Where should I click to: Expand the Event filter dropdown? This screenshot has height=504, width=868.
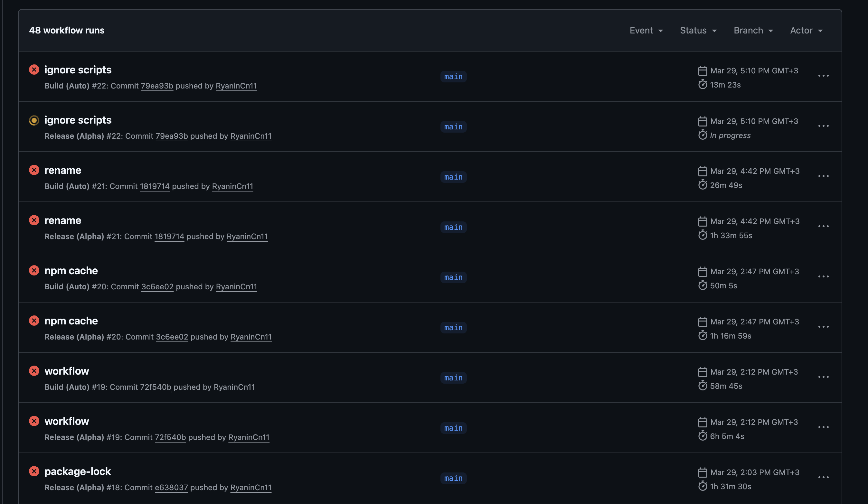click(646, 30)
